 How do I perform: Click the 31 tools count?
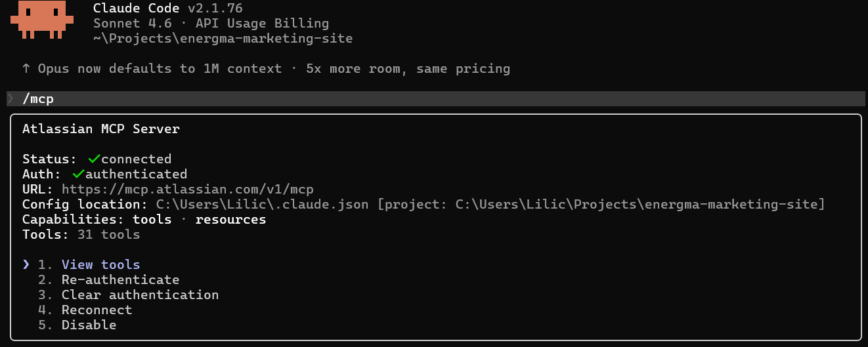(108, 234)
